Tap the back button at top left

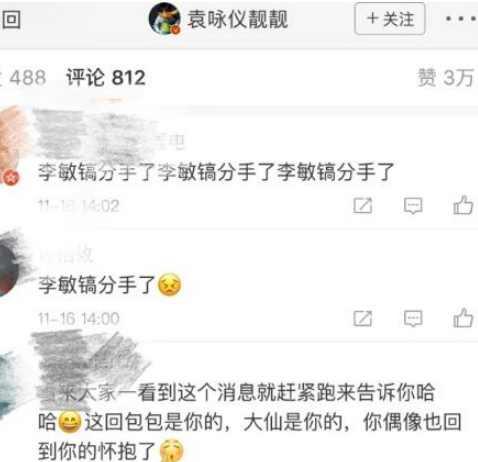pyautogui.click(x=11, y=19)
